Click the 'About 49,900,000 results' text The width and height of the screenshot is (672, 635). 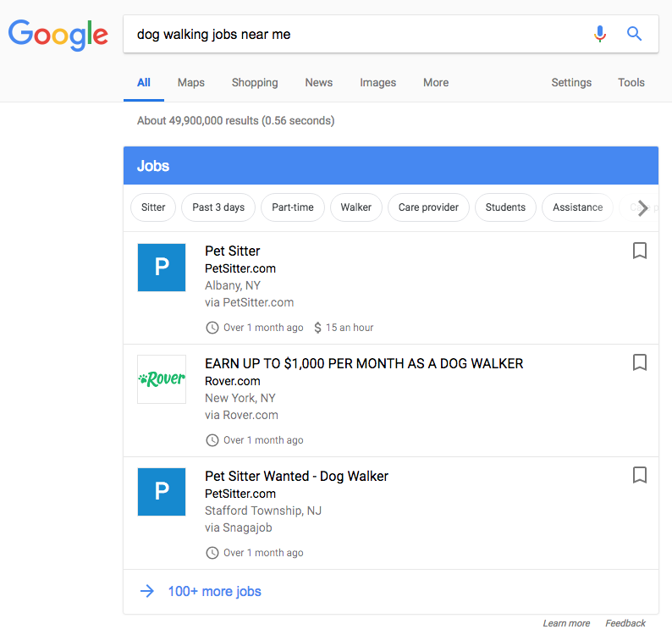[x=236, y=121]
